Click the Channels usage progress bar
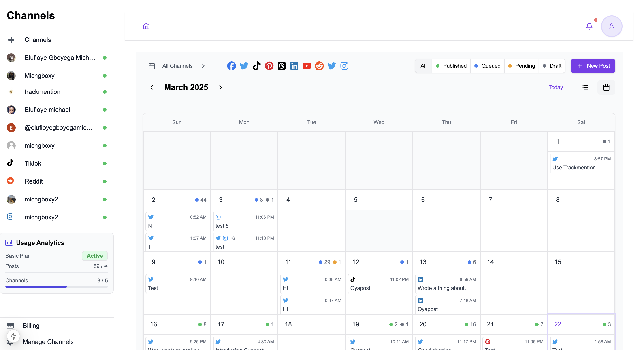This screenshot has height=350, width=644. pos(56,287)
